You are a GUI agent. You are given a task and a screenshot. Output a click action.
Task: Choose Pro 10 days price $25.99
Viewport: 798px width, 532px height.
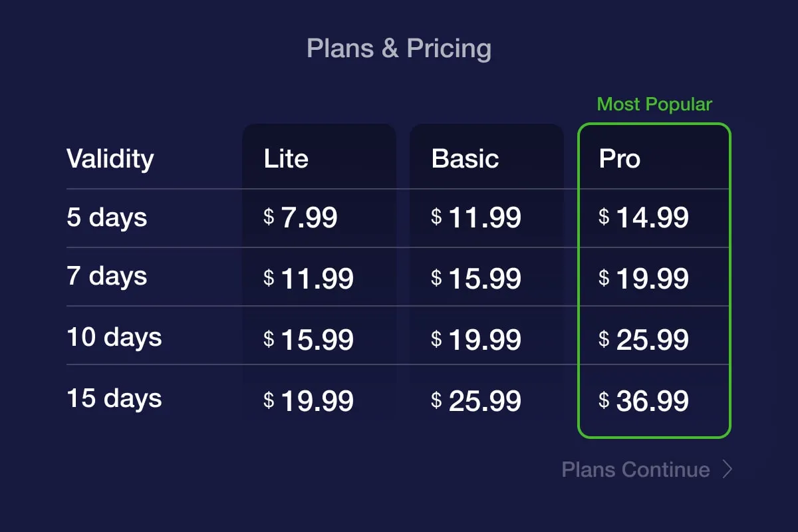(x=644, y=340)
